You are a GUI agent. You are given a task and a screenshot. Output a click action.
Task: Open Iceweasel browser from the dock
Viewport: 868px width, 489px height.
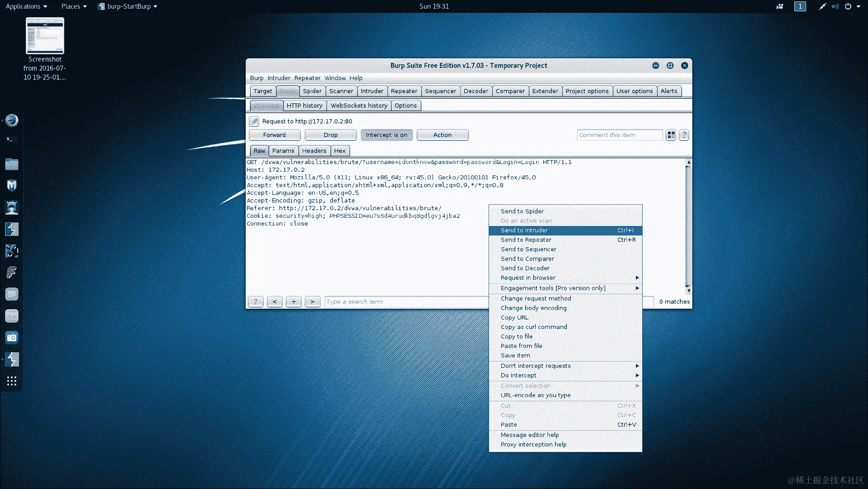11,120
